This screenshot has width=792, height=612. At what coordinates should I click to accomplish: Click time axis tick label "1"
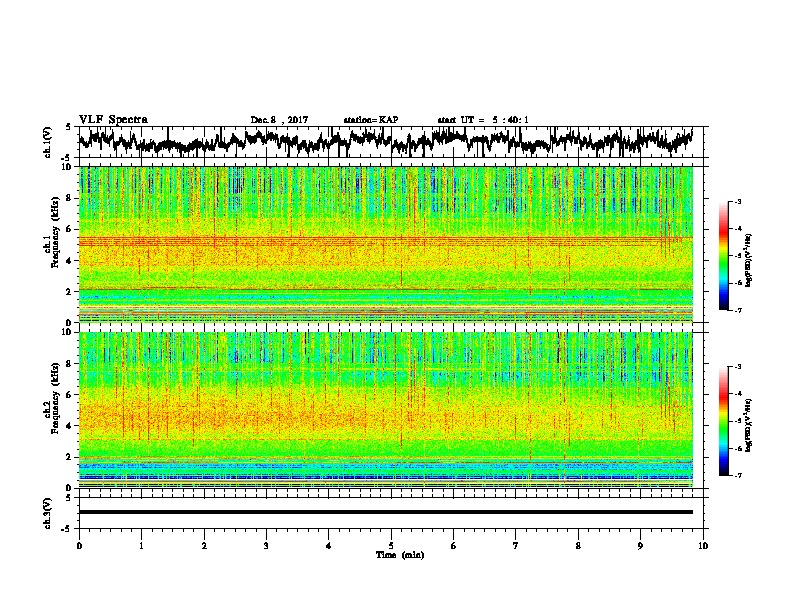141,546
